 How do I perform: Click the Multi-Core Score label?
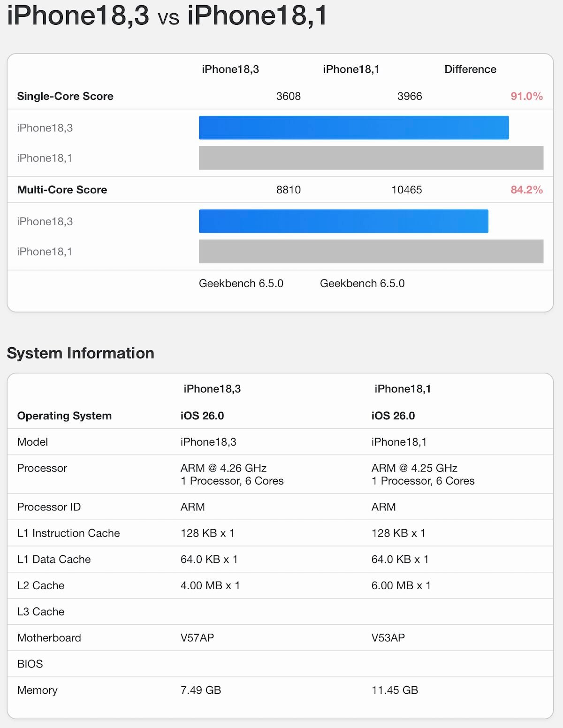tap(62, 190)
